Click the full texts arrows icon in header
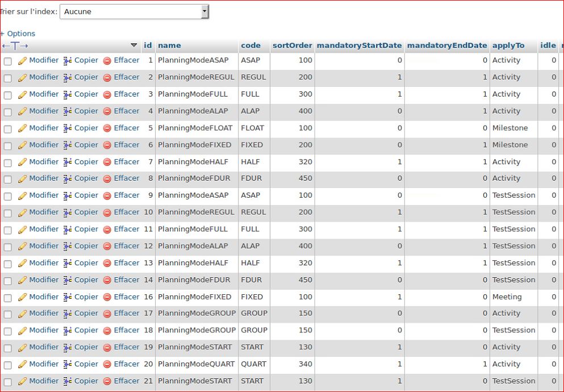 click(x=15, y=45)
